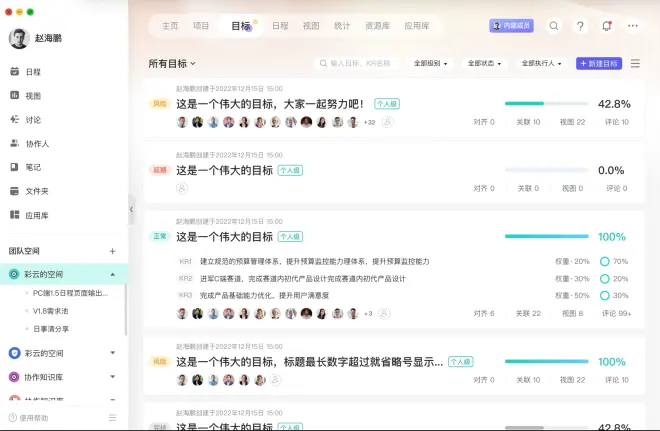
Task: Toggle the KR3 progress circle at 30%
Action: pos(604,295)
